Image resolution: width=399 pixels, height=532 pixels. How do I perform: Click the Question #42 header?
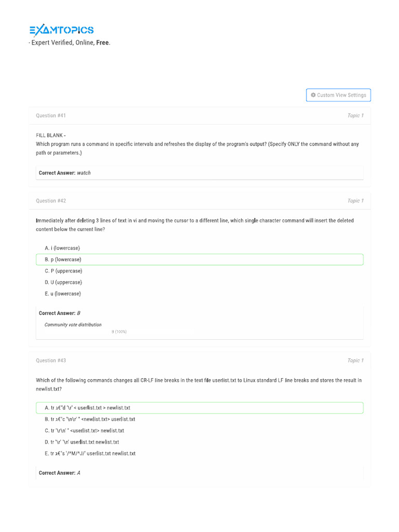tap(51, 201)
